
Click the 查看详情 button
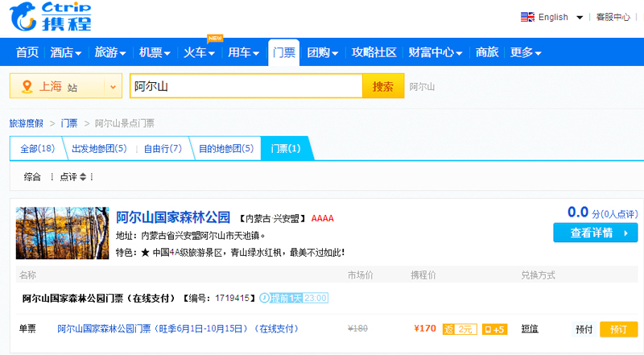(596, 233)
